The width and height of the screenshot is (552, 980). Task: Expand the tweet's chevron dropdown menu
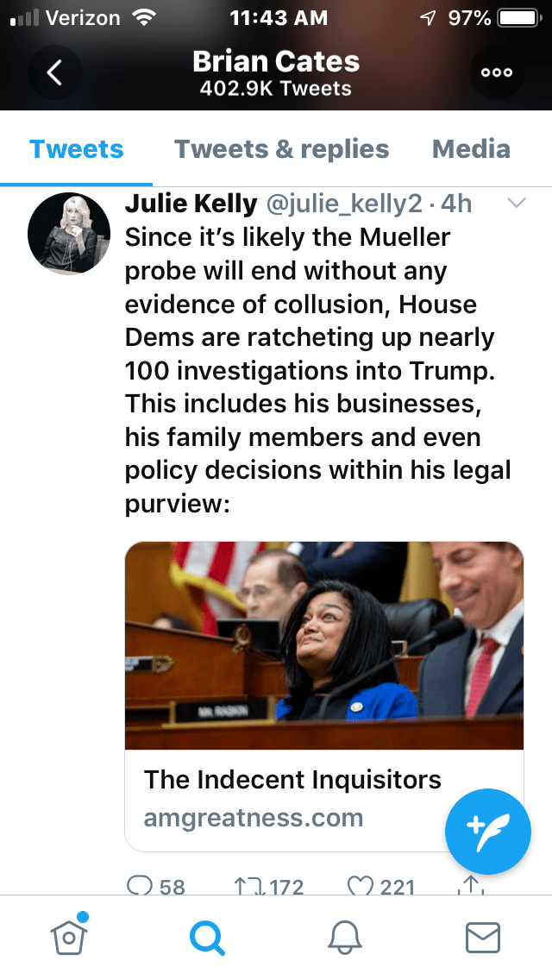tap(516, 204)
